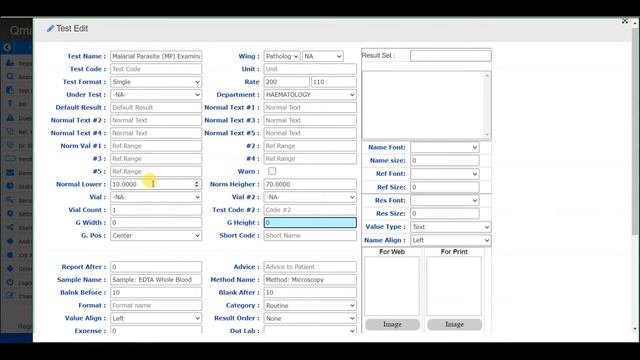Screen dimensions: 640x360
Task: Click the Vial Count input field
Action: point(156,210)
